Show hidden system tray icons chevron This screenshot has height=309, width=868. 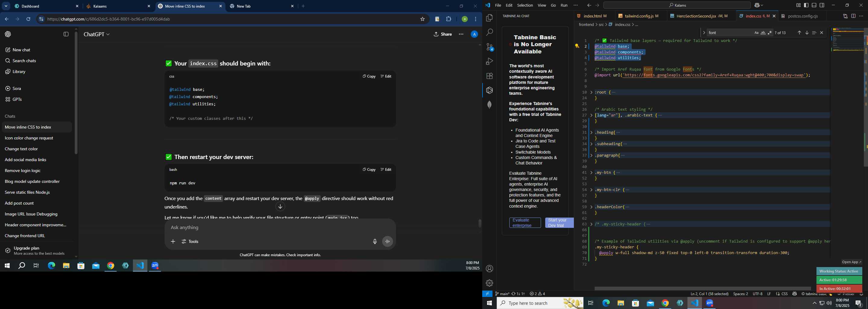[x=814, y=303]
